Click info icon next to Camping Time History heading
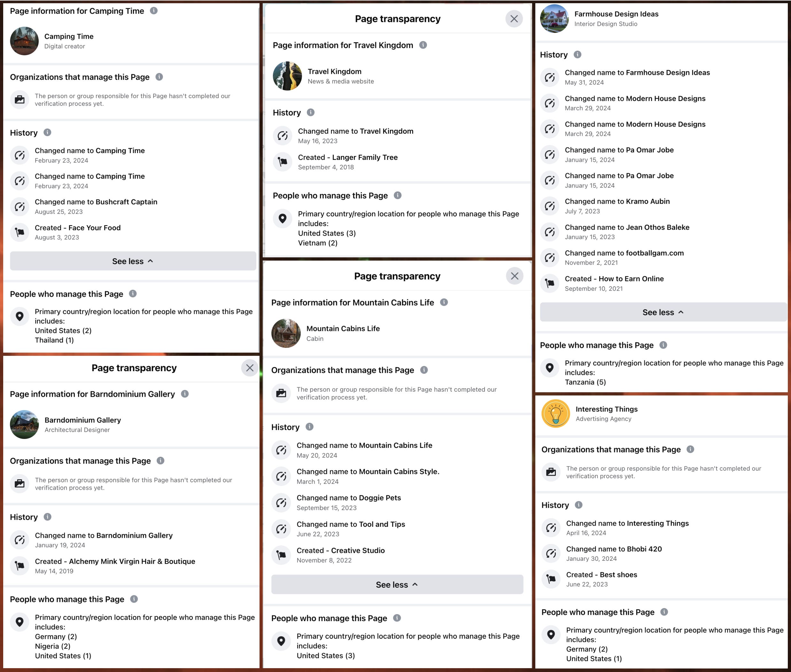The height and width of the screenshot is (672, 791). coord(47,132)
